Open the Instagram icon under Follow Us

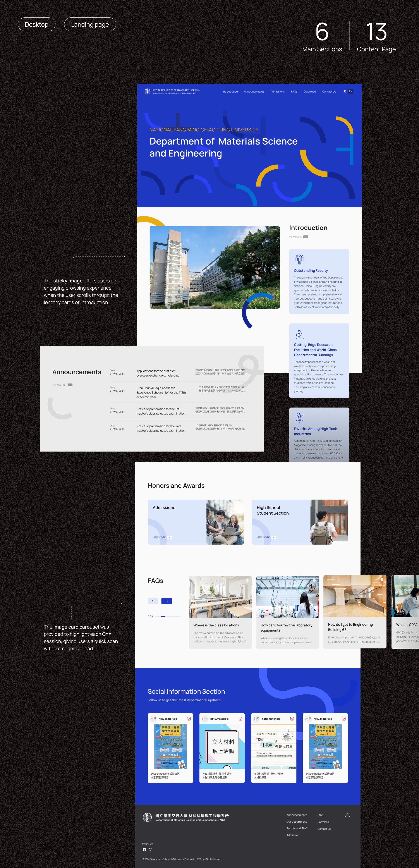[151, 850]
